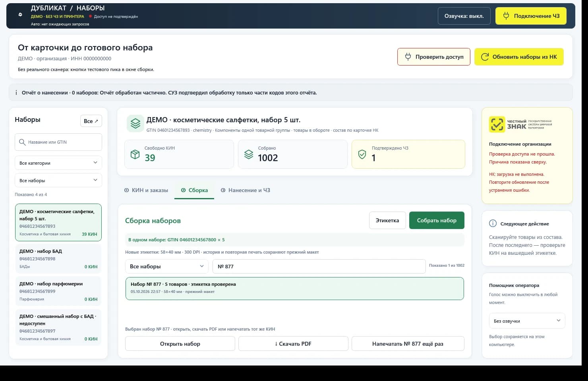Click the № 877 set number field
The image size is (588, 381).
coord(319,266)
